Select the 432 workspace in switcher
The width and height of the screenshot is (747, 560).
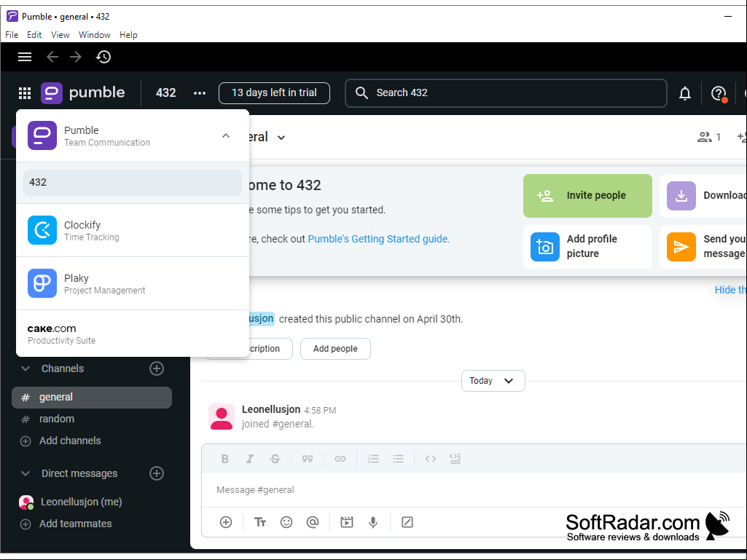pos(133,182)
